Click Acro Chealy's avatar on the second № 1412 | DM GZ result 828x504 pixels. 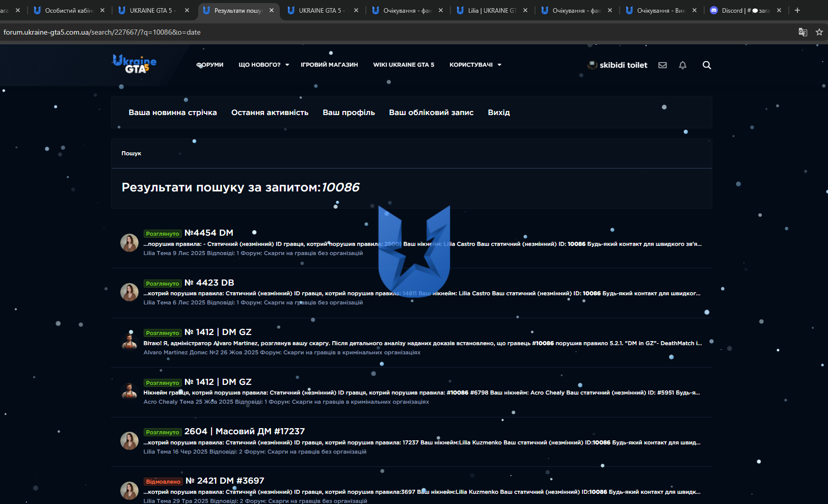coord(129,391)
